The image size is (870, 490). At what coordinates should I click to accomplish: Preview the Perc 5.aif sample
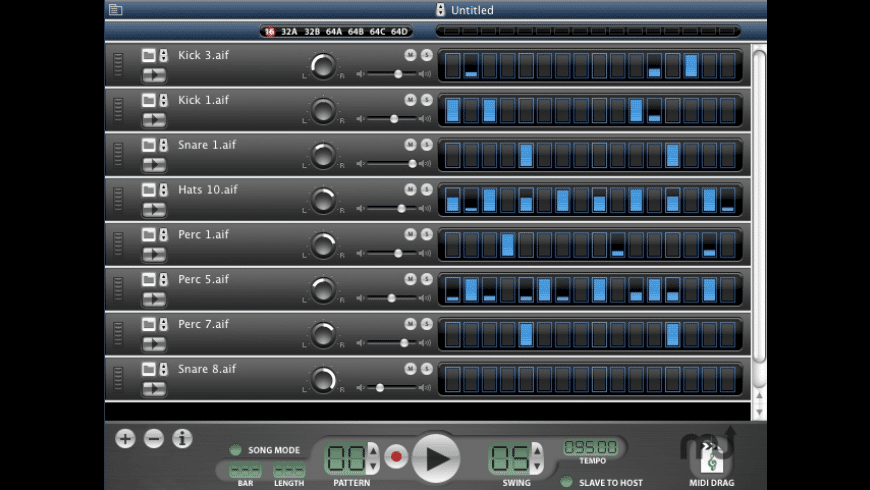tap(154, 300)
